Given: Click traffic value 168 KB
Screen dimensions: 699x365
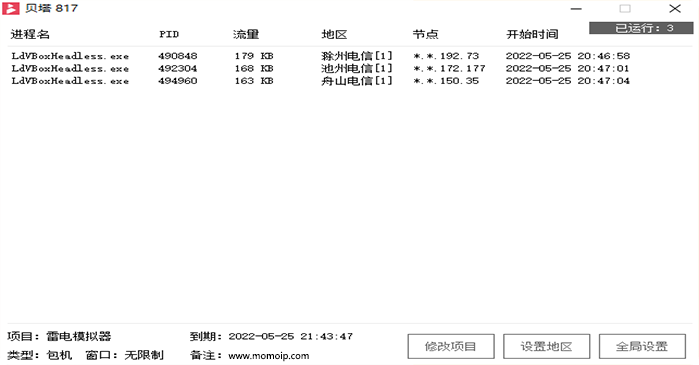Looking at the screenshot, I should (x=254, y=69).
